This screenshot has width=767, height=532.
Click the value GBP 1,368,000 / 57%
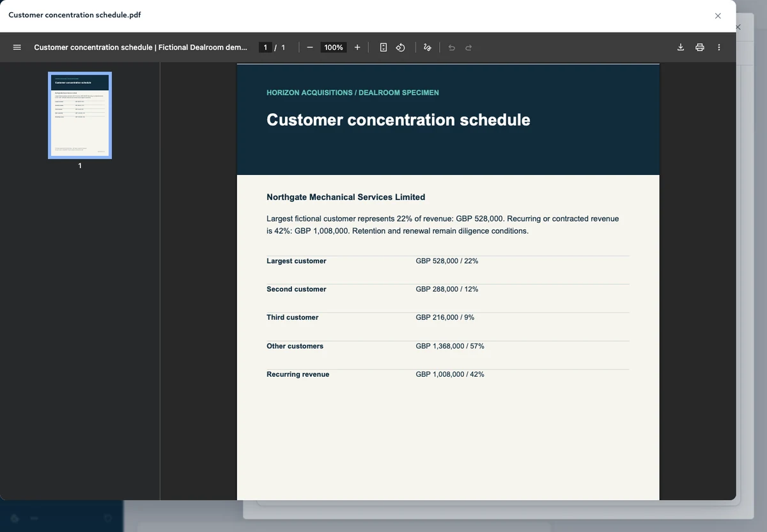click(450, 346)
